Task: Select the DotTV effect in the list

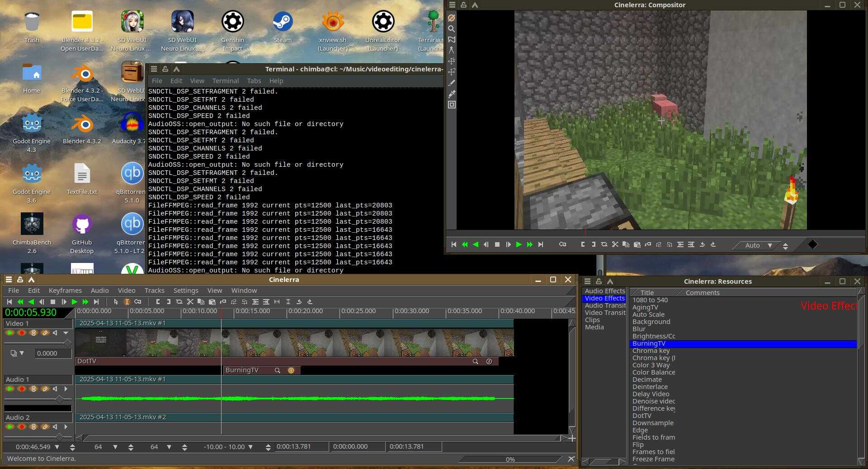Action: pos(642,416)
